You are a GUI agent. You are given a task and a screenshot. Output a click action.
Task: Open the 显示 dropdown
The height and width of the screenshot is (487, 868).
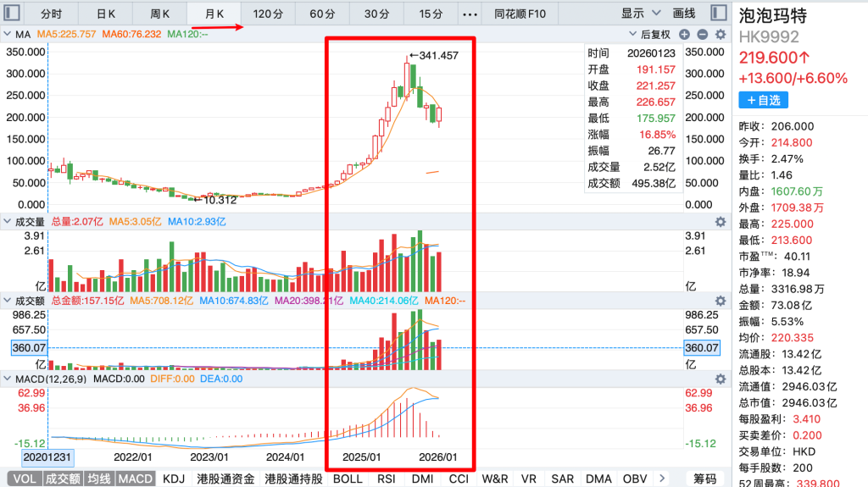643,14
